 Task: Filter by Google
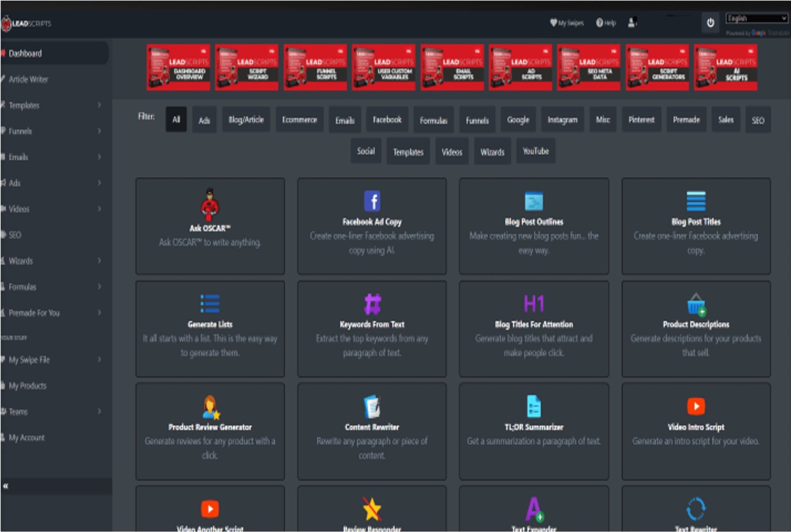tap(518, 120)
